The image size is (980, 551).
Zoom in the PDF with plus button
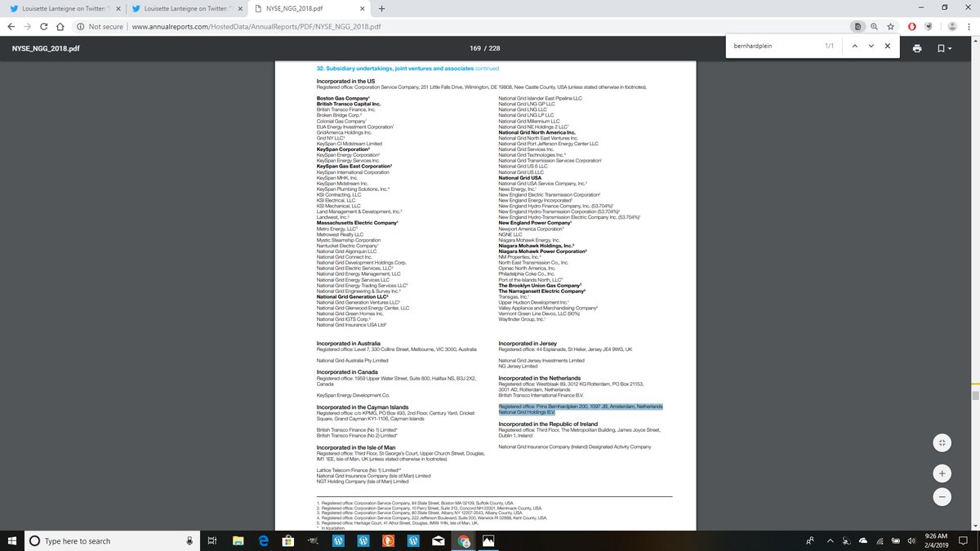(942, 473)
